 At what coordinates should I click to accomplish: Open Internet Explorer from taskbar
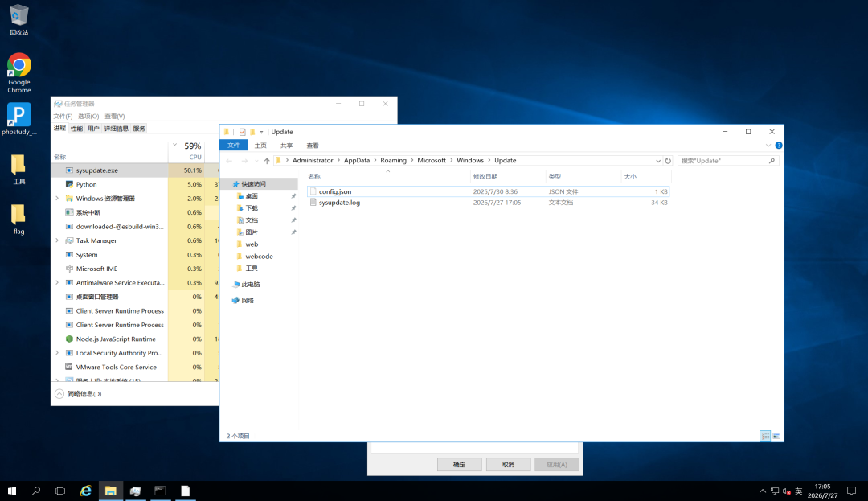(x=86, y=491)
